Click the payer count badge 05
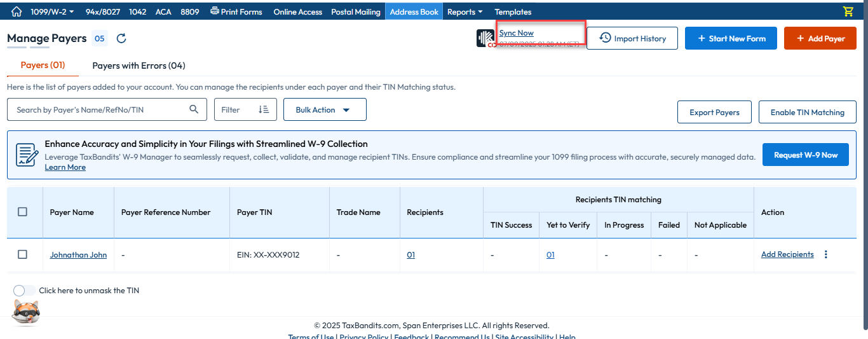Screen dimensions: 868x339 100,39
